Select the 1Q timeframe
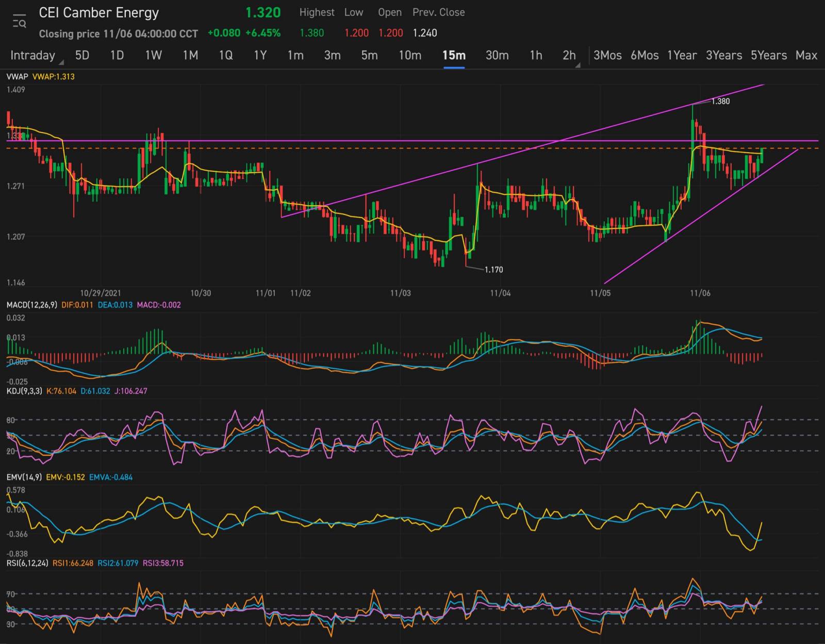 coord(225,55)
